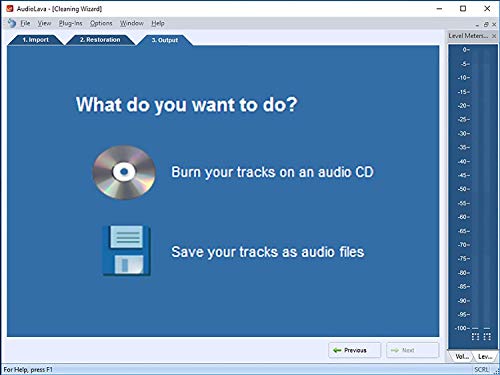Screen dimensions: 500x375
Task: Close the Level Meters panel
Action: pos(494,36)
